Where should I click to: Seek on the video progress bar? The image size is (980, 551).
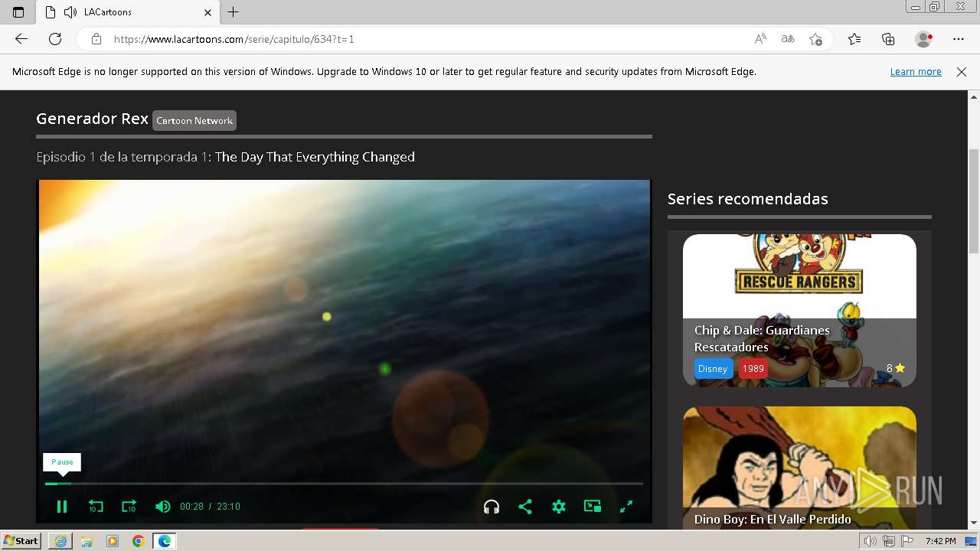[344, 484]
